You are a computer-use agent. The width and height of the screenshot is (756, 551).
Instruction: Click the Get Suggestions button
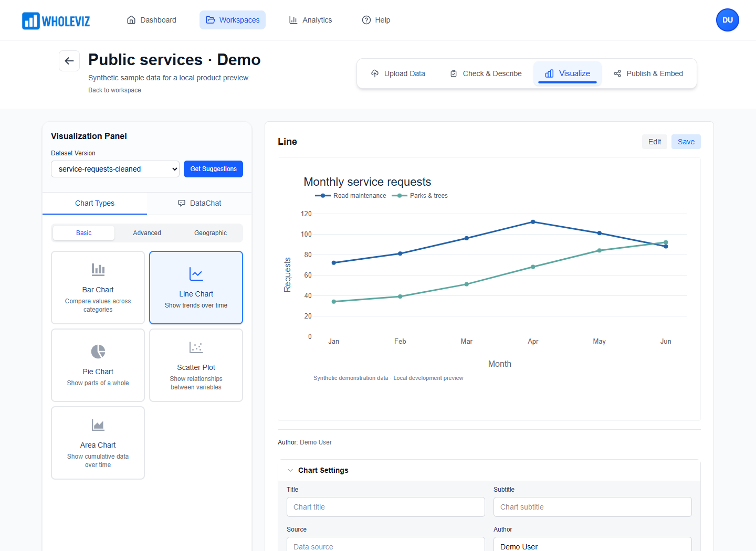213,169
